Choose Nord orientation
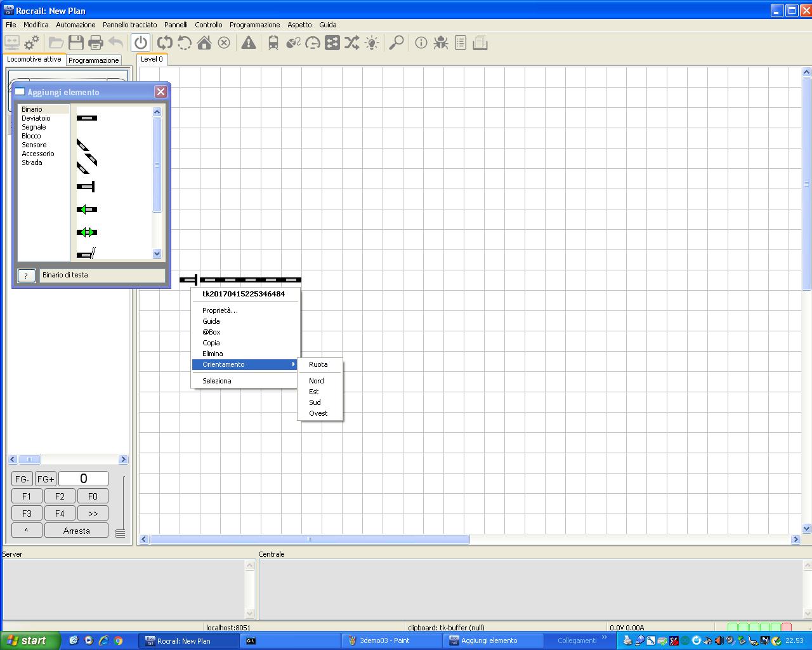812x650 pixels. pos(320,381)
